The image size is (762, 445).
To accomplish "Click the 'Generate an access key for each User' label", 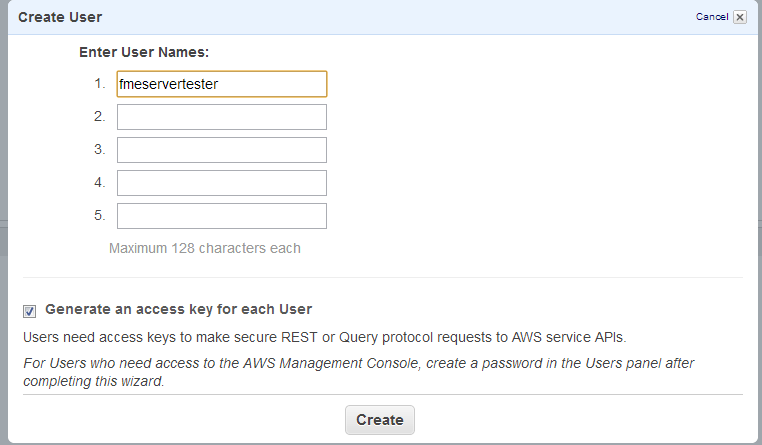I will (178, 309).
